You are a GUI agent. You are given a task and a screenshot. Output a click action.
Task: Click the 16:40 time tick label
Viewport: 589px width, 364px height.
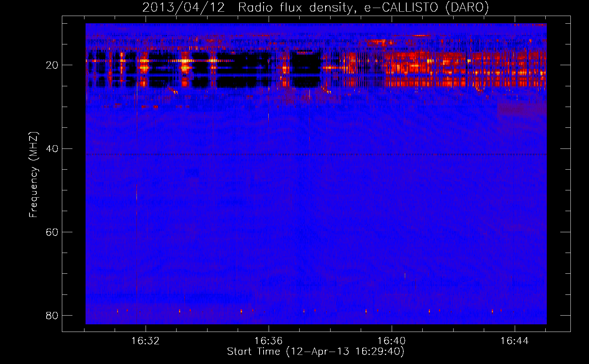coord(392,341)
